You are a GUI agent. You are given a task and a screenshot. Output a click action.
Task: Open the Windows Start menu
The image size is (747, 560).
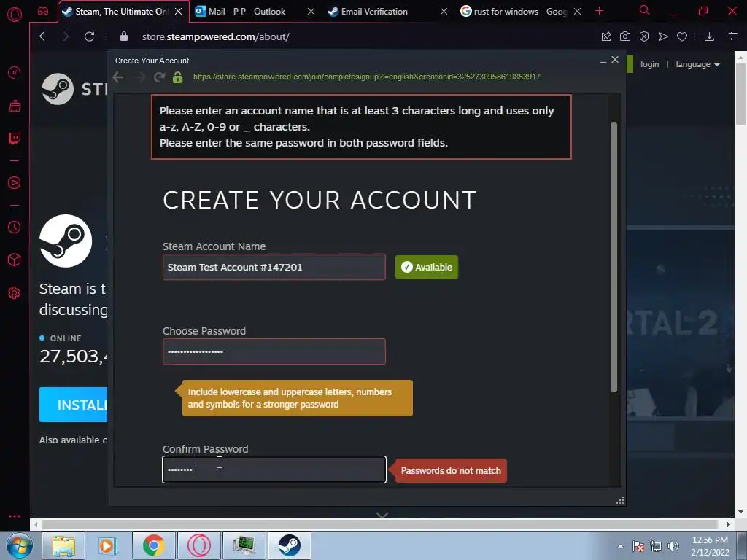pos(19,545)
